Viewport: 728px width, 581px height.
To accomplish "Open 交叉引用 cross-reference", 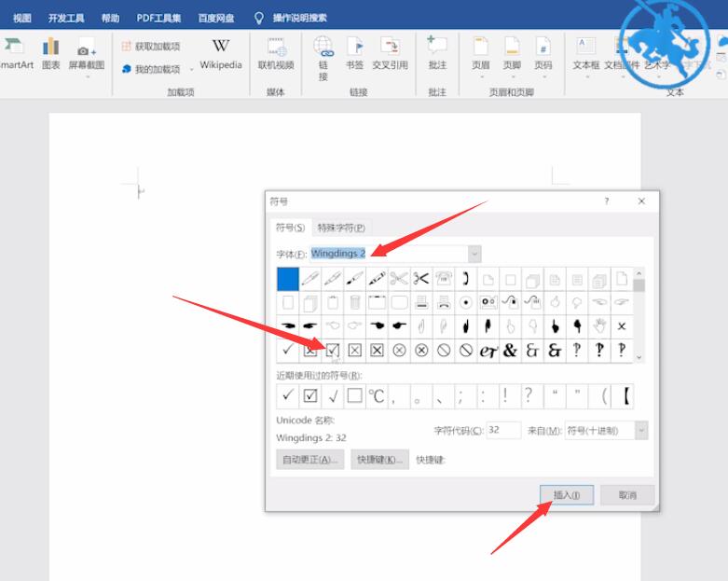I will (390, 54).
